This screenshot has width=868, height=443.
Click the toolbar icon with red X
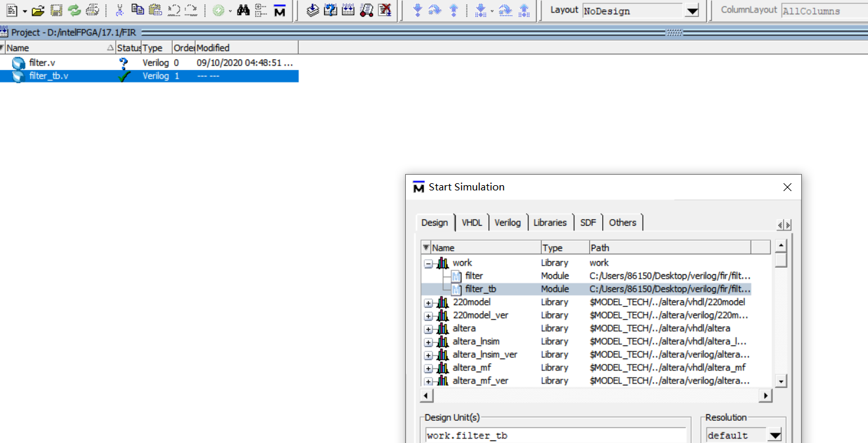[x=385, y=10]
